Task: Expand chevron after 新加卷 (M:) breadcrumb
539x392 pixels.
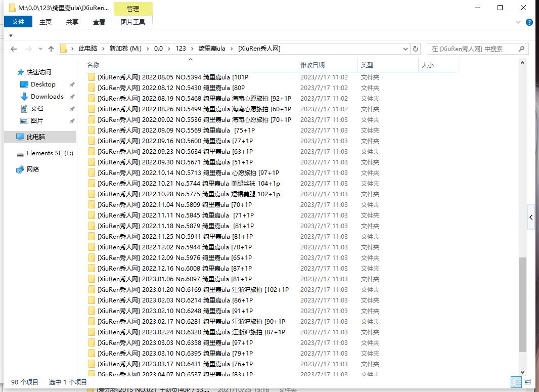Action: pyautogui.click(x=148, y=49)
